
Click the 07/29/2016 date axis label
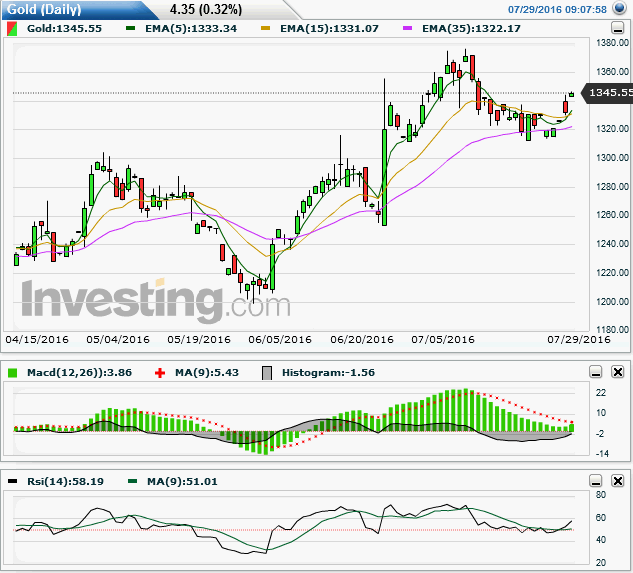point(579,340)
